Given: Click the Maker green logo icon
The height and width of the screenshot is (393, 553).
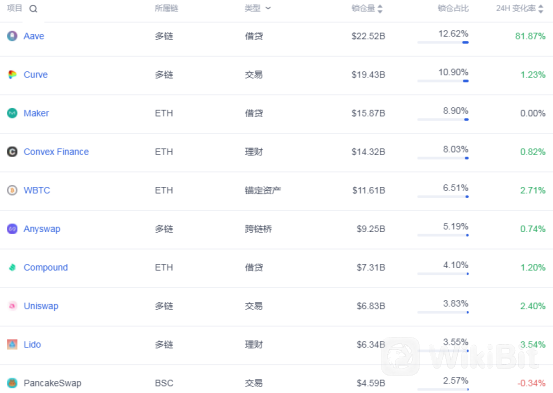Looking at the screenshot, I should (12, 113).
